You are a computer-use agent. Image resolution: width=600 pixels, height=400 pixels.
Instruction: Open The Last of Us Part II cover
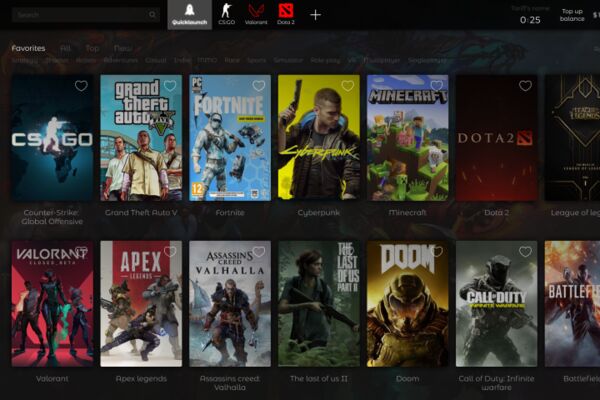(x=319, y=304)
